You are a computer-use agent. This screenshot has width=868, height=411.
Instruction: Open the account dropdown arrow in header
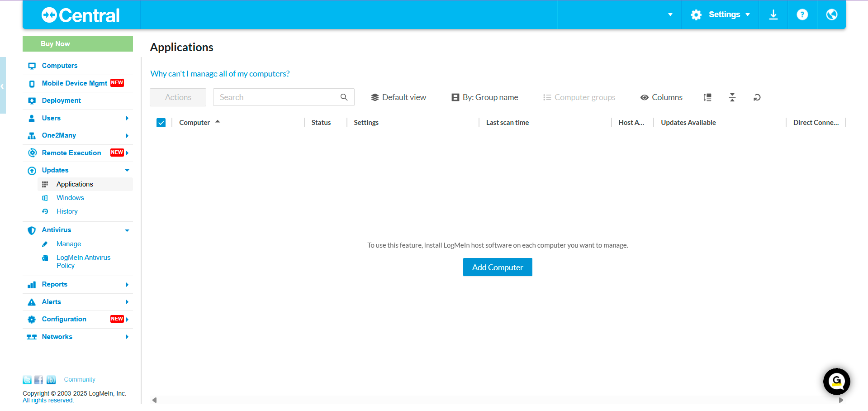tap(670, 15)
